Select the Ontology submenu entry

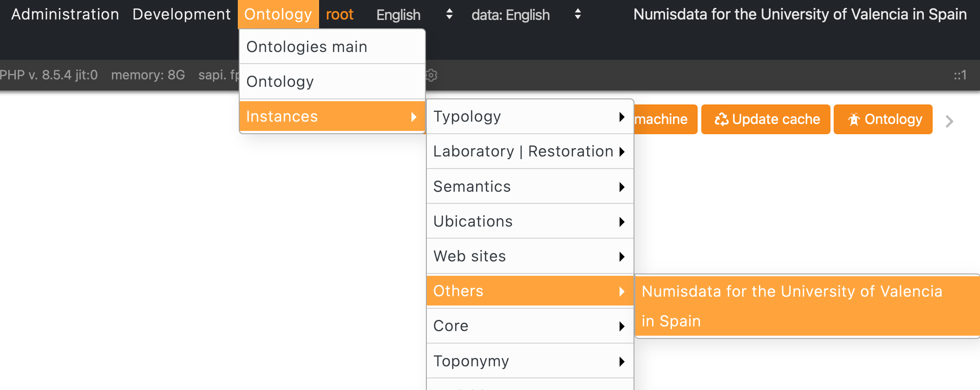(x=332, y=82)
